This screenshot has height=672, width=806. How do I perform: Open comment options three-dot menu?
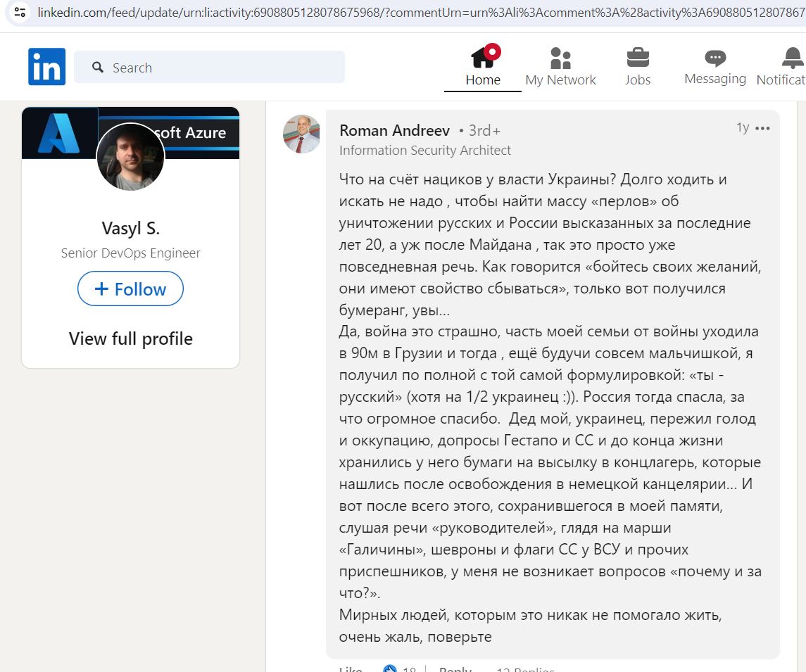(762, 128)
